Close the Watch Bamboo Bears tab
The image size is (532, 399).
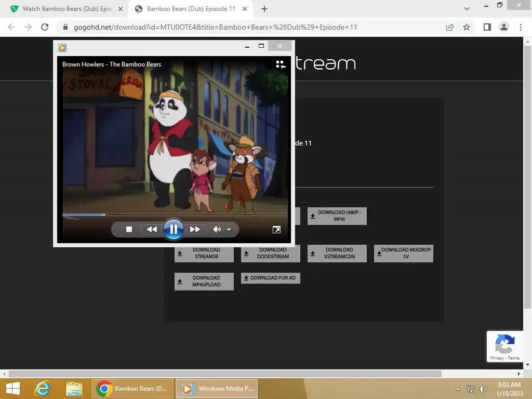tap(121, 9)
